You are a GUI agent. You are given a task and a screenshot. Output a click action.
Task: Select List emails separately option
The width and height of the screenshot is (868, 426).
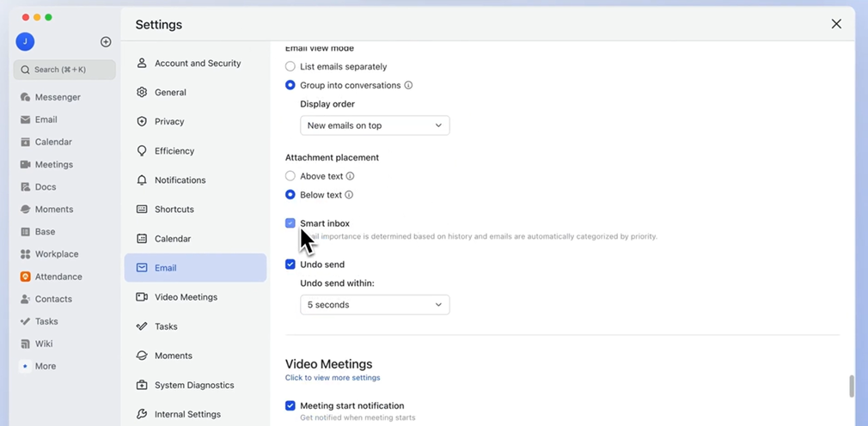290,66
